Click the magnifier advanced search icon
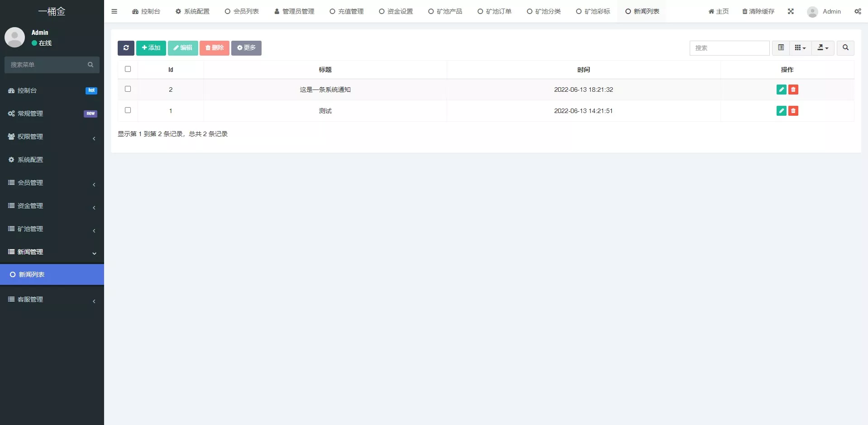 coord(845,48)
